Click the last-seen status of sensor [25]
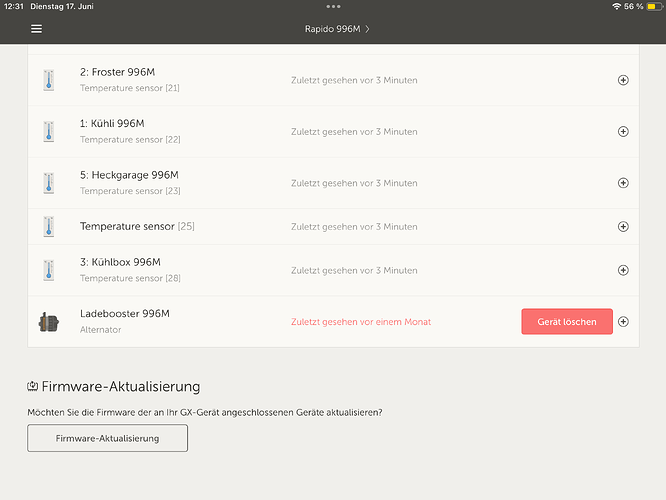Viewport: 666px width, 500px height. (x=354, y=227)
